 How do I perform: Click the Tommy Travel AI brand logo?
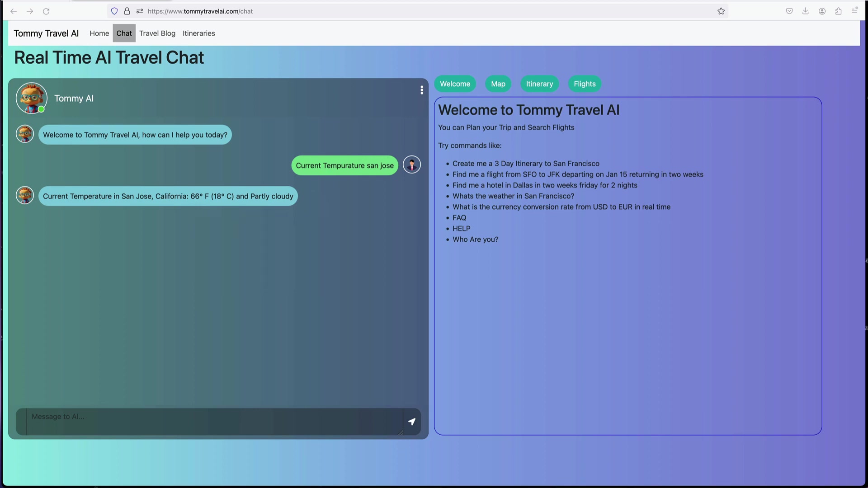coord(46,33)
